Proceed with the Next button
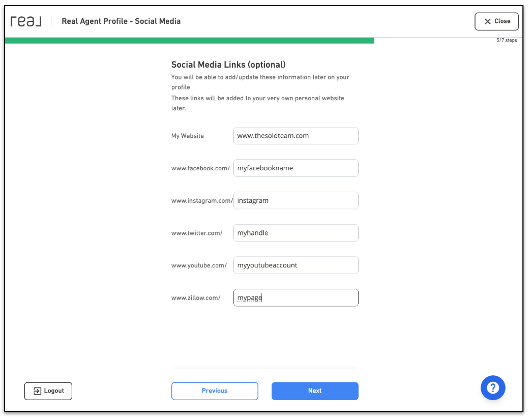Screen dimensions: 532x420 click(x=315, y=391)
